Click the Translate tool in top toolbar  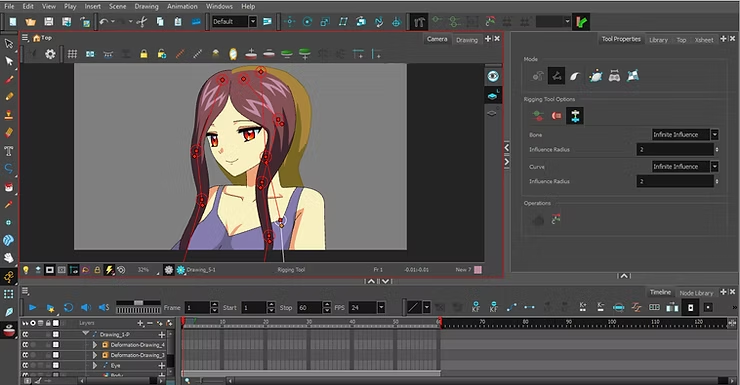[289, 22]
